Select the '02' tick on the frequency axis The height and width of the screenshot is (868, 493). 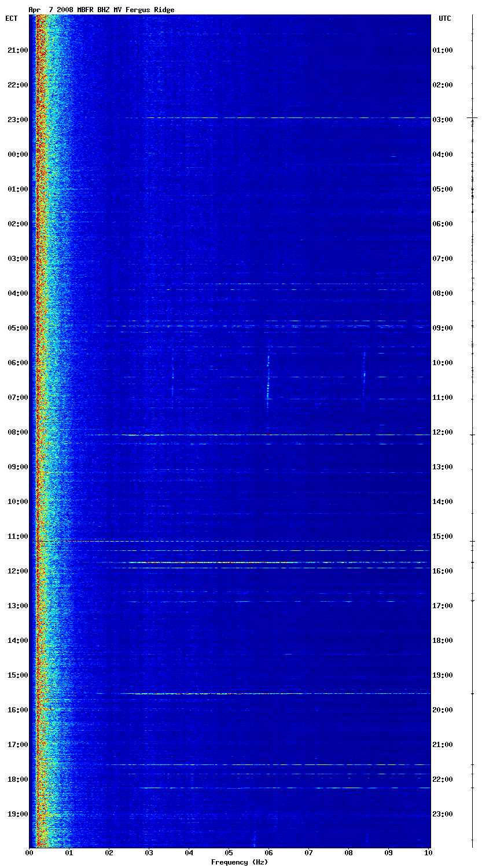click(x=109, y=853)
